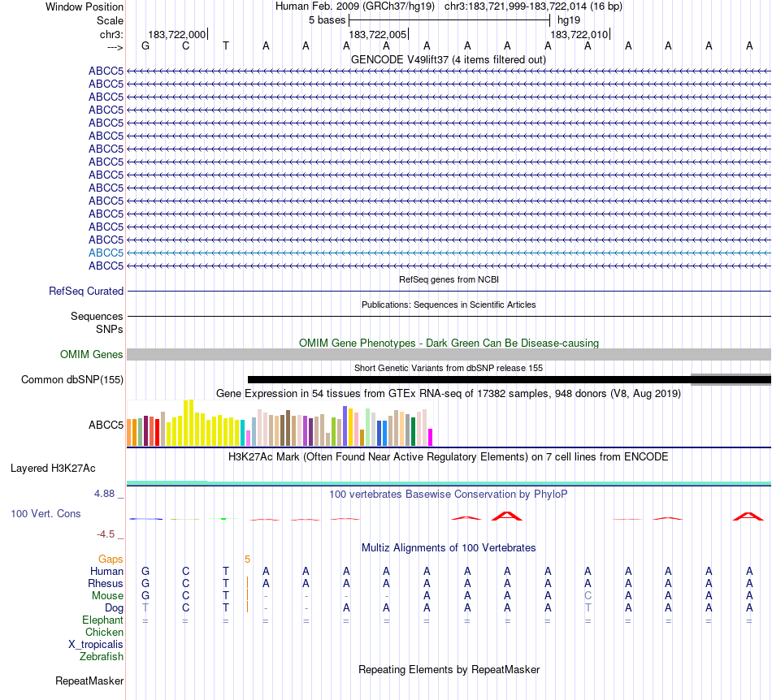The height and width of the screenshot is (700, 772).
Task: Click the green PhyloP mark under base T
Action: click(x=223, y=519)
